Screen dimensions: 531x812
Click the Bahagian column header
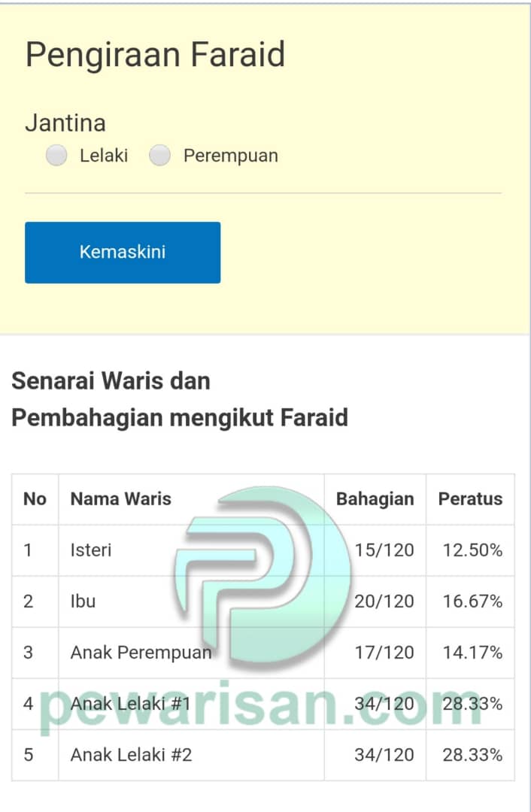pyautogui.click(x=375, y=498)
